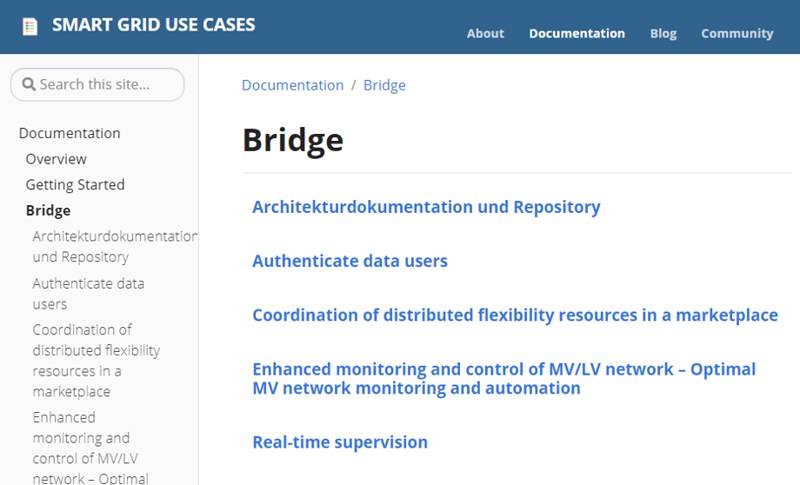Image resolution: width=800 pixels, height=485 pixels.
Task: Open the About menu item
Action: 485,34
